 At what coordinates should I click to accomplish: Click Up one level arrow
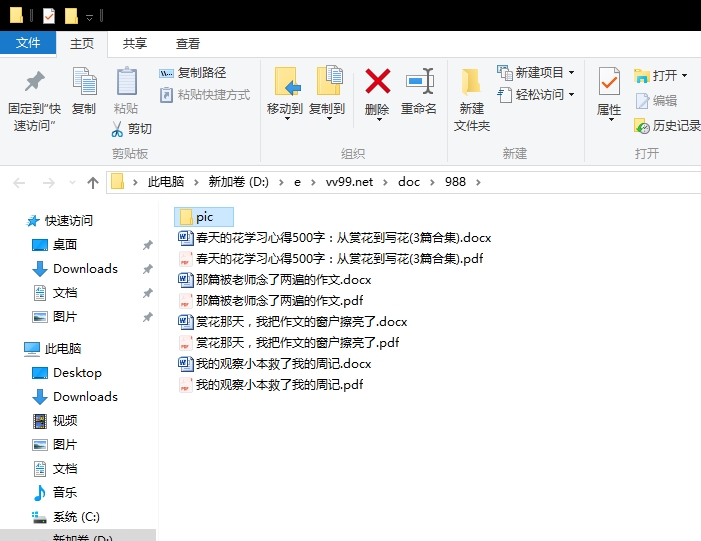(x=93, y=182)
